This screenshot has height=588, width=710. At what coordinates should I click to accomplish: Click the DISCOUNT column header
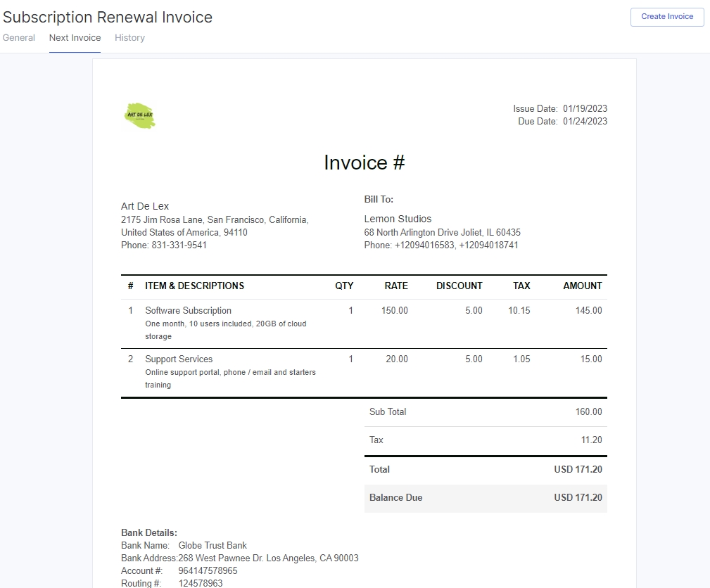(459, 286)
